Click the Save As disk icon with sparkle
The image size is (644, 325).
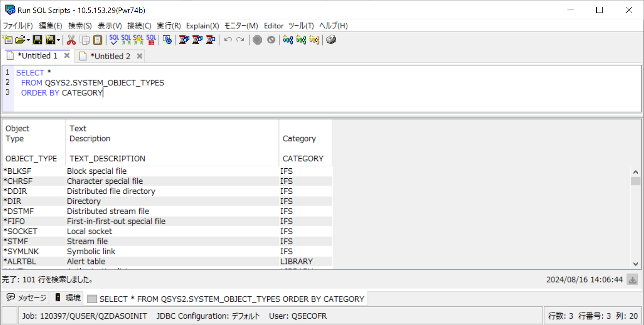coord(51,40)
